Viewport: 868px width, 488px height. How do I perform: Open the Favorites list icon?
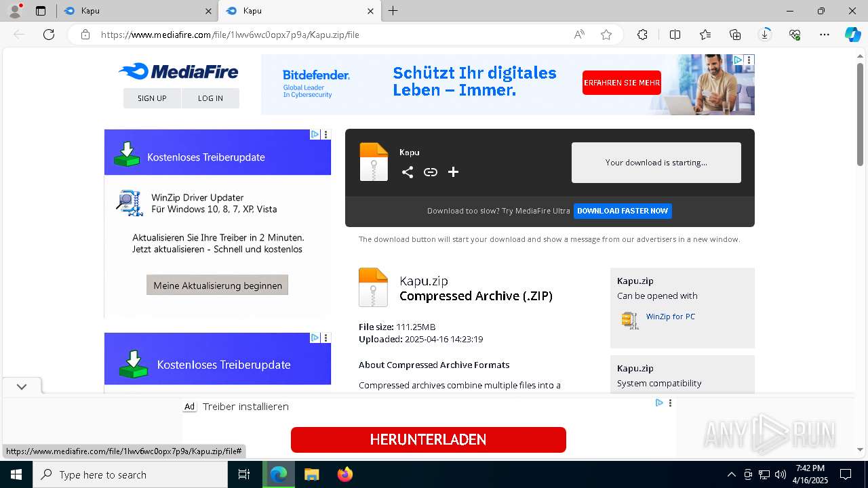point(705,35)
